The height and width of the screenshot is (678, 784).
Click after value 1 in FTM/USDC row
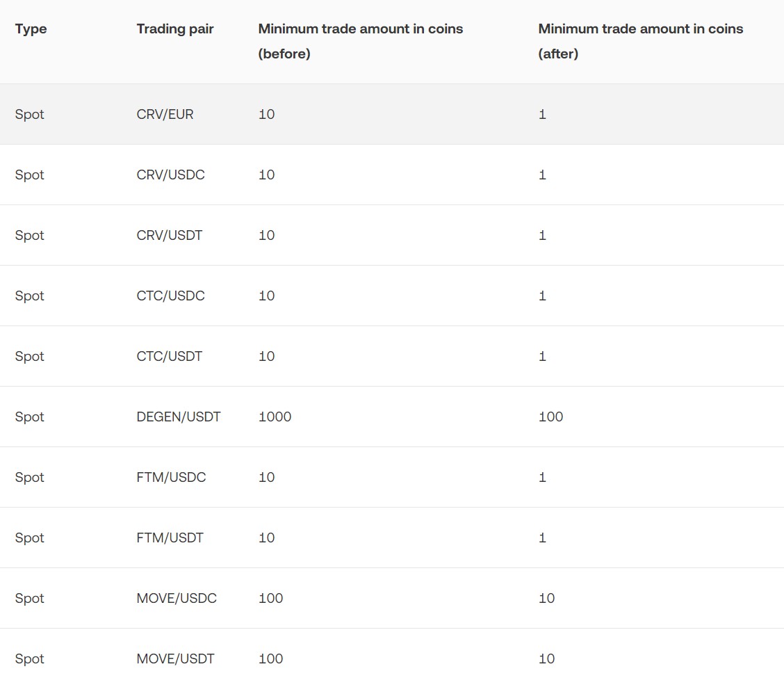click(543, 477)
